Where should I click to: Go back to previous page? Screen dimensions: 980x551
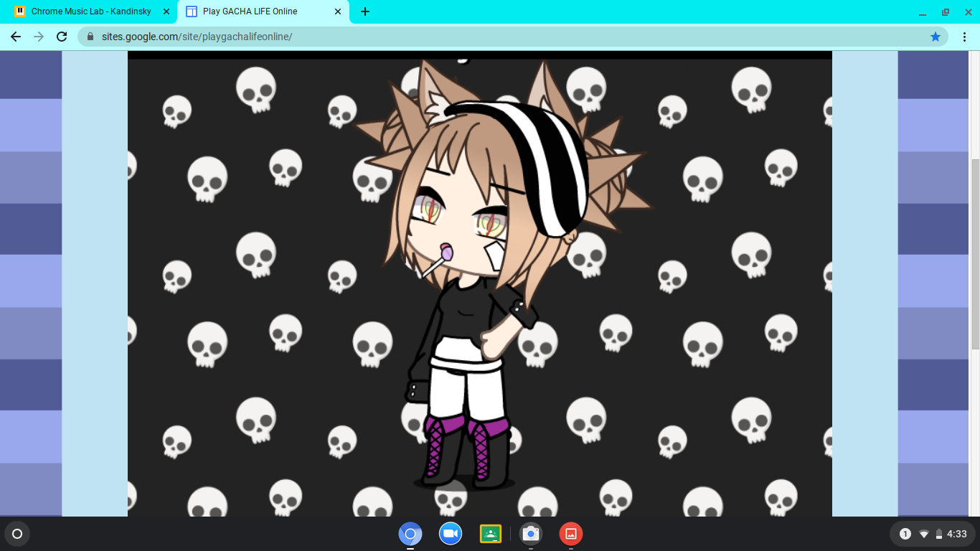pyautogui.click(x=16, y=37)
